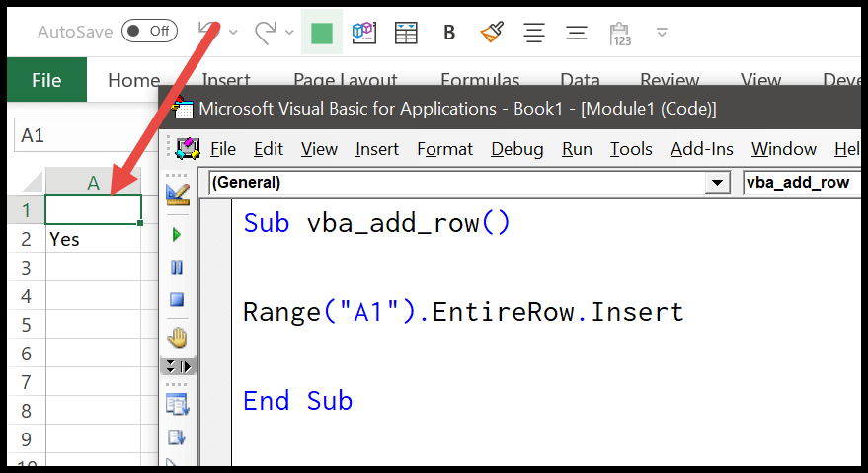Image resolution: width=868 pixels, height=473 pixels.
Task: Click the Center align icon
Action: click(534, 33)
